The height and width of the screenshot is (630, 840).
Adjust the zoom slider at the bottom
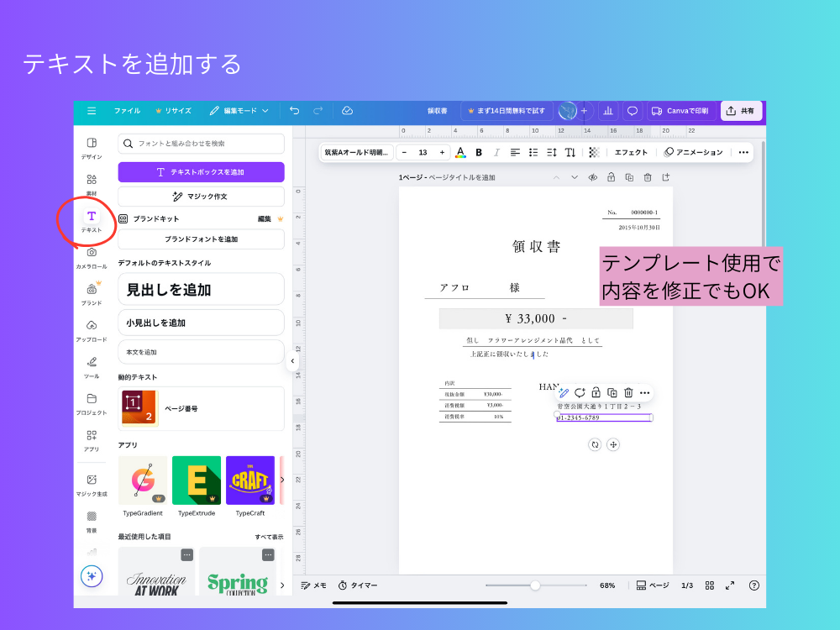(536, 585)
